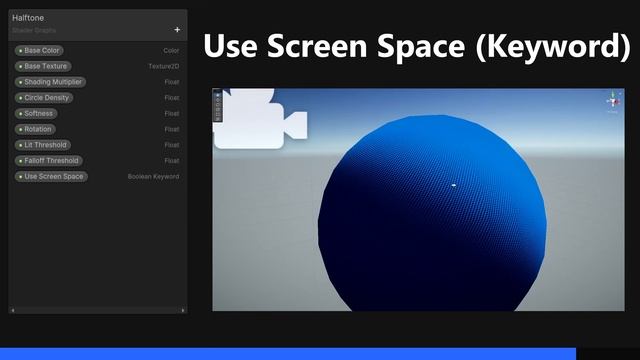Select the Softness property pill
The height and width of the screenshot is (360, 640).
click(x=36, y=113)
